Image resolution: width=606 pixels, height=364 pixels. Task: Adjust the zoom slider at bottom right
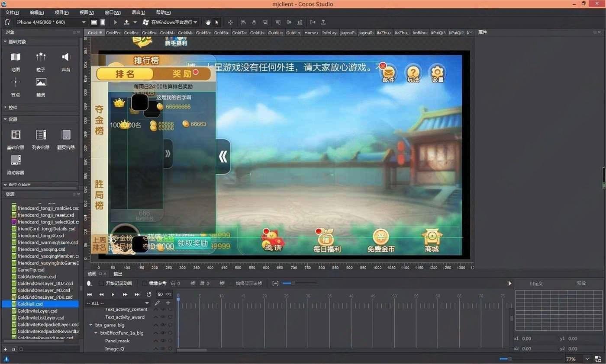[509, 359]
